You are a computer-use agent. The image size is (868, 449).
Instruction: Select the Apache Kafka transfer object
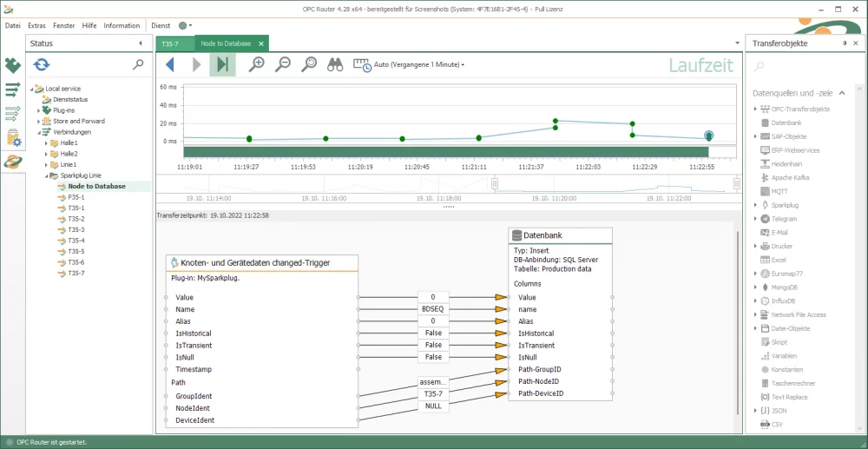pos(790,178)
